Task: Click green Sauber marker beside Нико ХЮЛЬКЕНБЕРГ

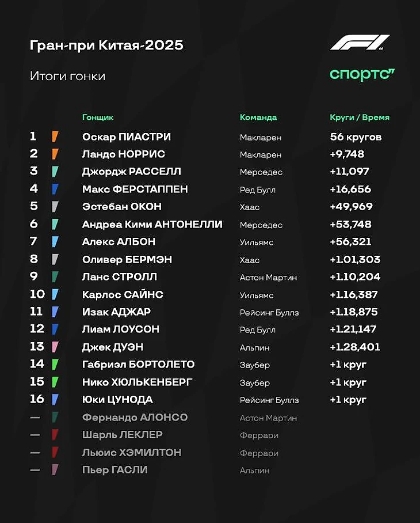Action: coord(55,382)
